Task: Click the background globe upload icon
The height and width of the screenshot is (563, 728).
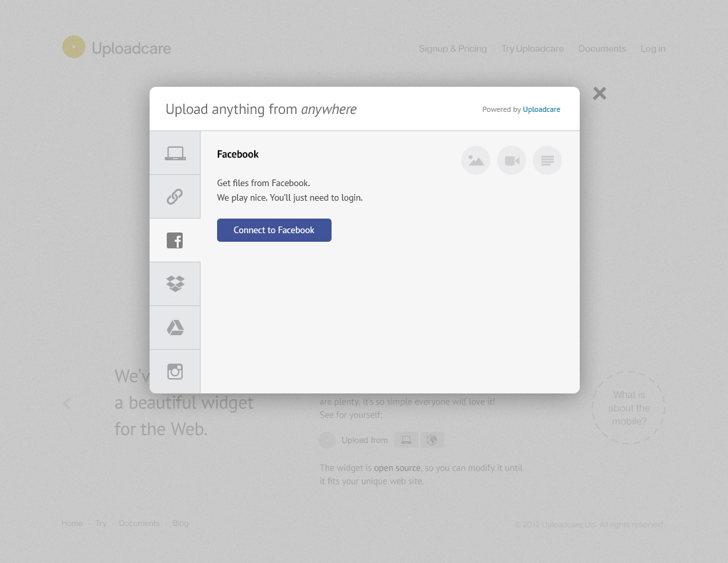Action: coord(432,440)
